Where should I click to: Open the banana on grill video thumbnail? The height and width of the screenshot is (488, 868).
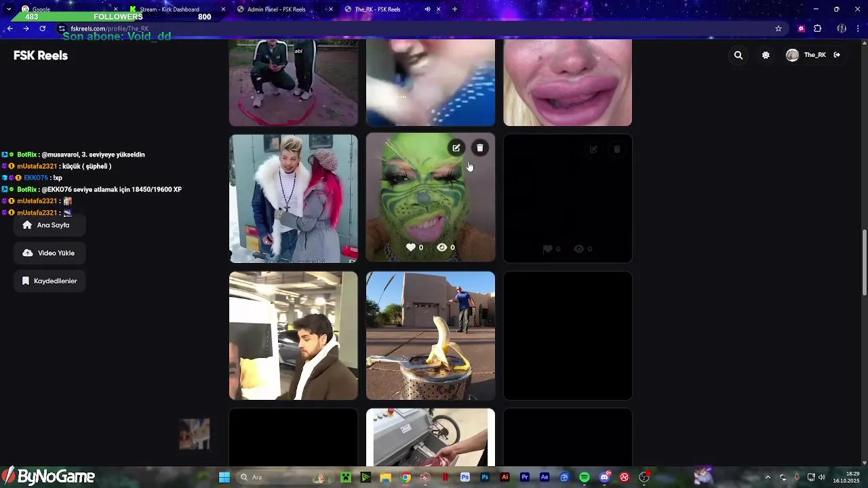pyautogui.click(x=431, y=335)
